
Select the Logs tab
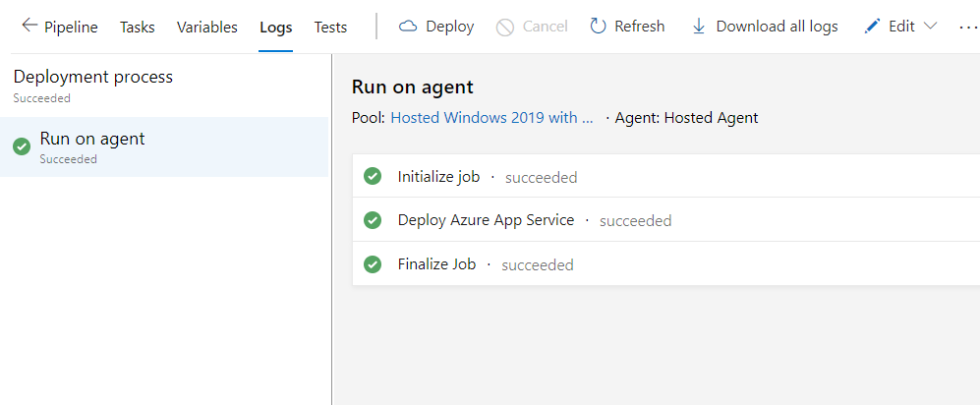point(275,28)
